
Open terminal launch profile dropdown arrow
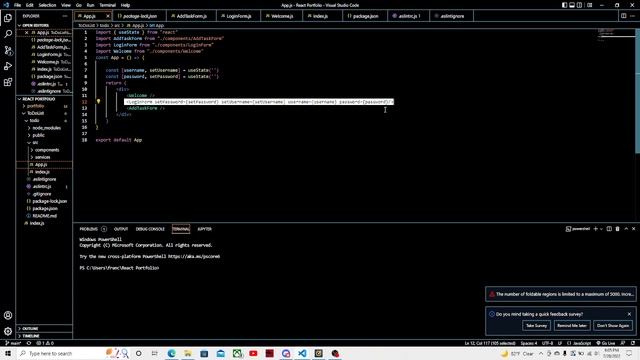[601, 229]
